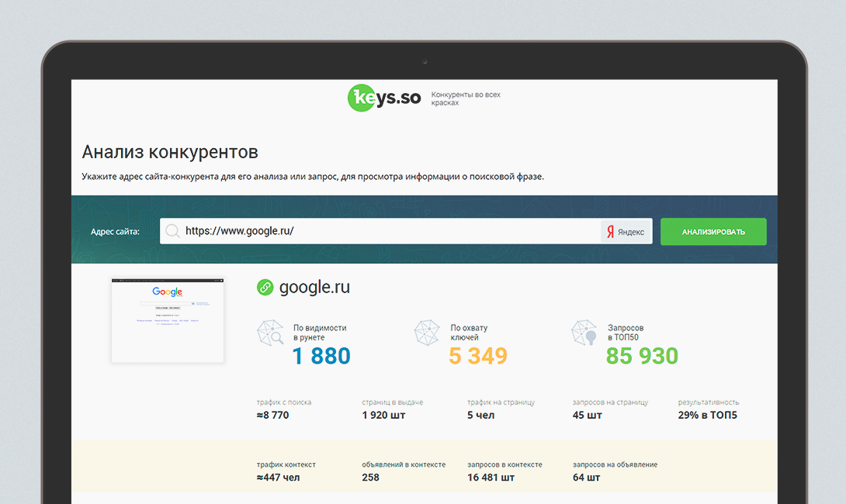Viewport: 846px width, 504px height.
Task: Click the queries per page value 45 шт
Action: pyautogui.click(x=587, y=415)
